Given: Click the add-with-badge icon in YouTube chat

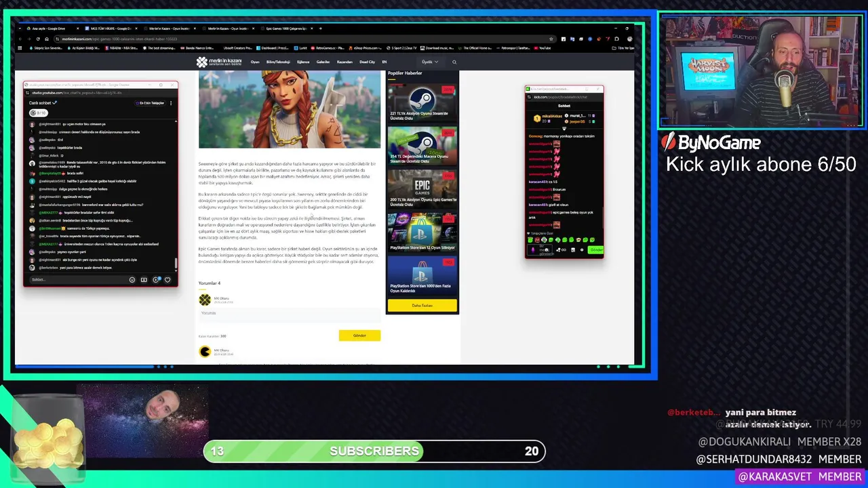Looking at the screenshot, I should coord(156,279).
